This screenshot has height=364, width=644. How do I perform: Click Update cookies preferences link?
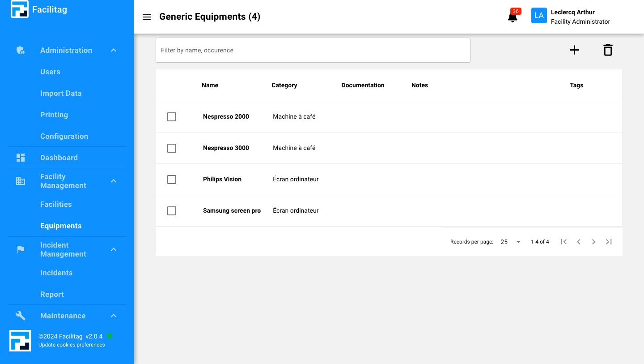(x=72, y=345)
